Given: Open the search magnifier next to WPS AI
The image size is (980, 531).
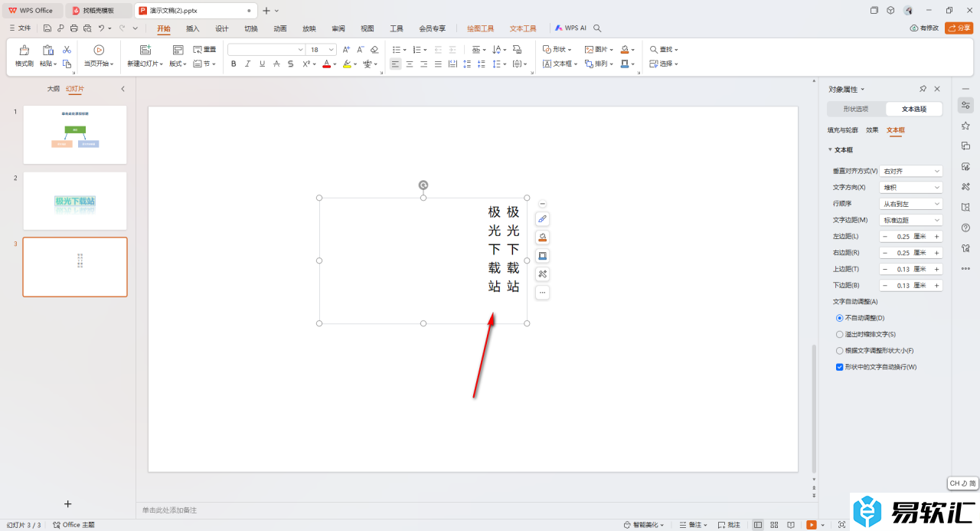Looking at the screenshot, I should pyautogui.click(x=597, y=28).
